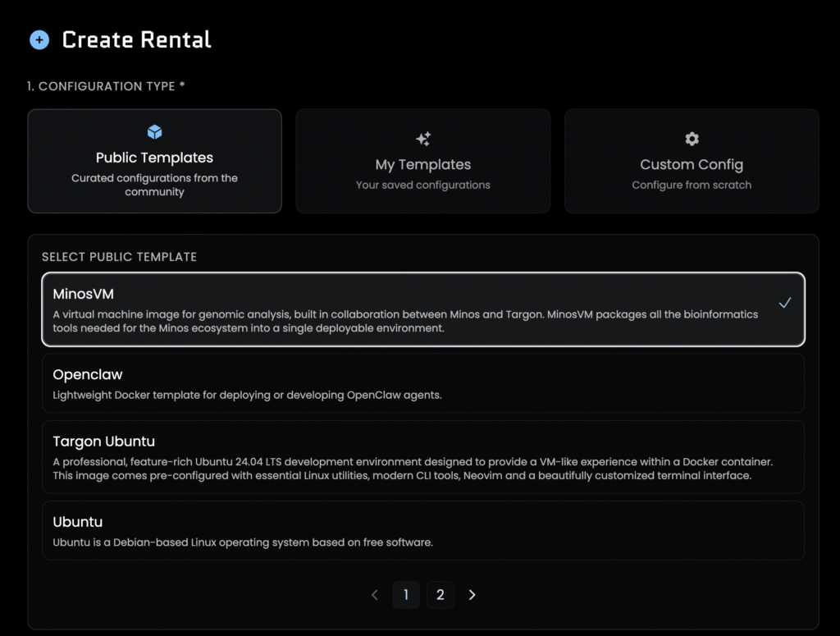The height and width of the screenshot is (636, 840).
Task: Advance to next page using right chevron
Action: (x=472, y=595)
